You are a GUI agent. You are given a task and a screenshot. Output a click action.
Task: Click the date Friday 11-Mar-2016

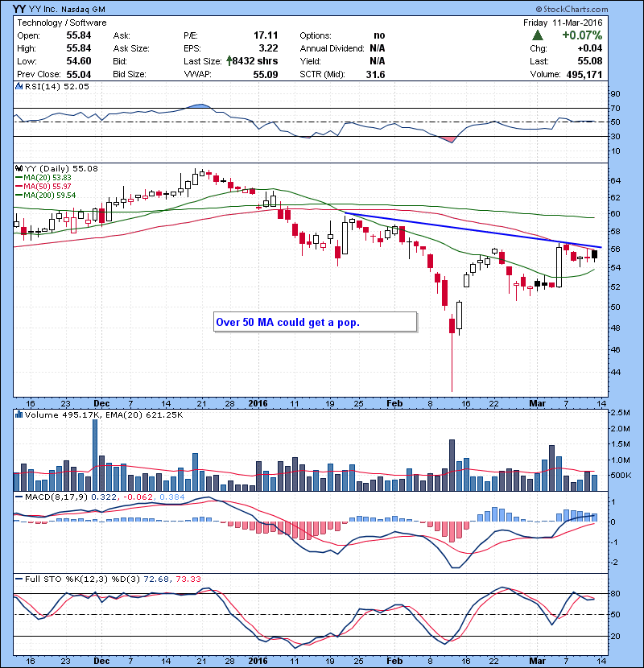(563, 23)
